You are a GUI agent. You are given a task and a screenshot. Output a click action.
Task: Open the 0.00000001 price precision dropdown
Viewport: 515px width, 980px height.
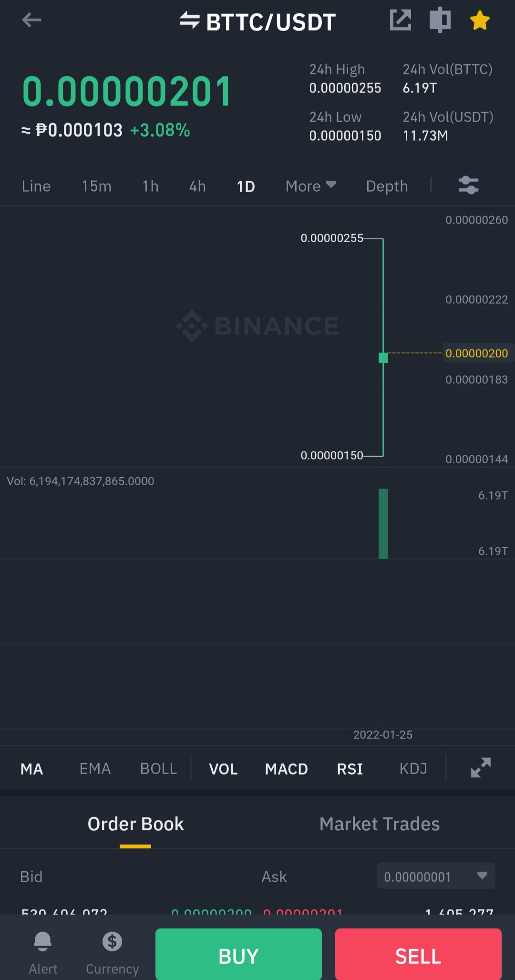click(x=436, y=876)
